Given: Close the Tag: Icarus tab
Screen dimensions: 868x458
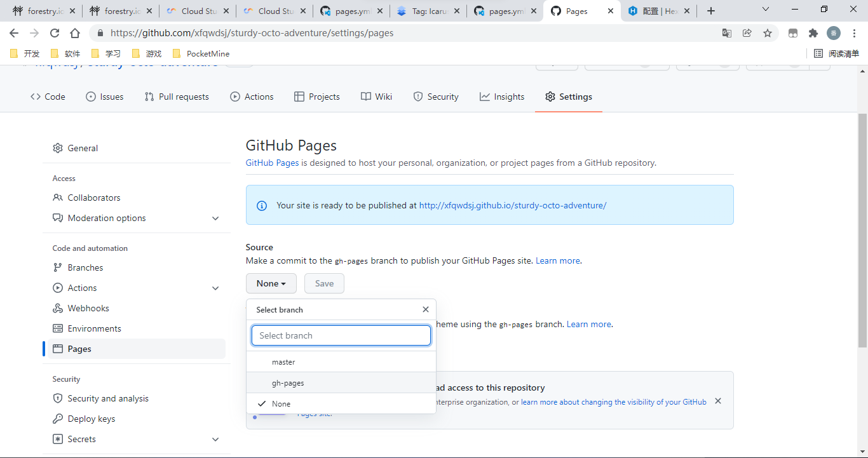Looking at the screenshot, I should (x=456, y=11).
